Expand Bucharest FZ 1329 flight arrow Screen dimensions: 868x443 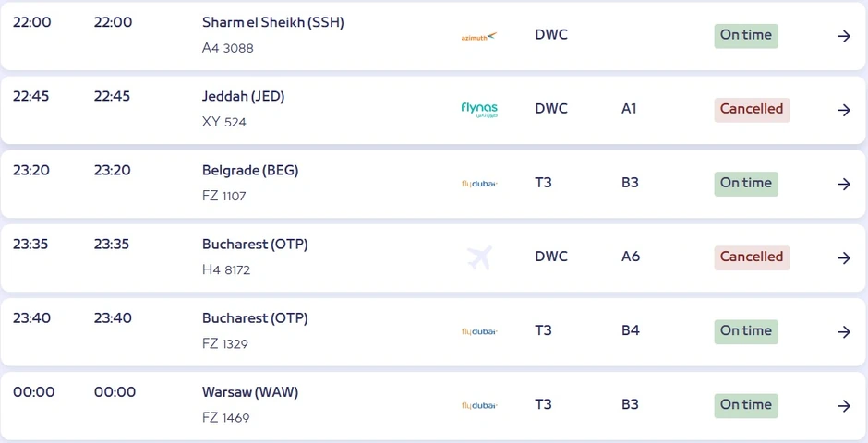[843, 331]
